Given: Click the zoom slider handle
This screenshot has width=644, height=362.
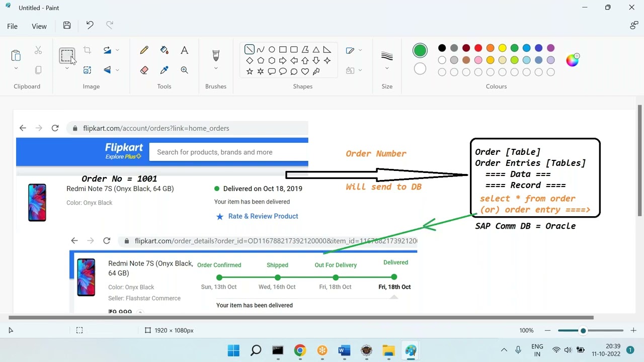Looking at the screenshot, I should tap(583, 330).
